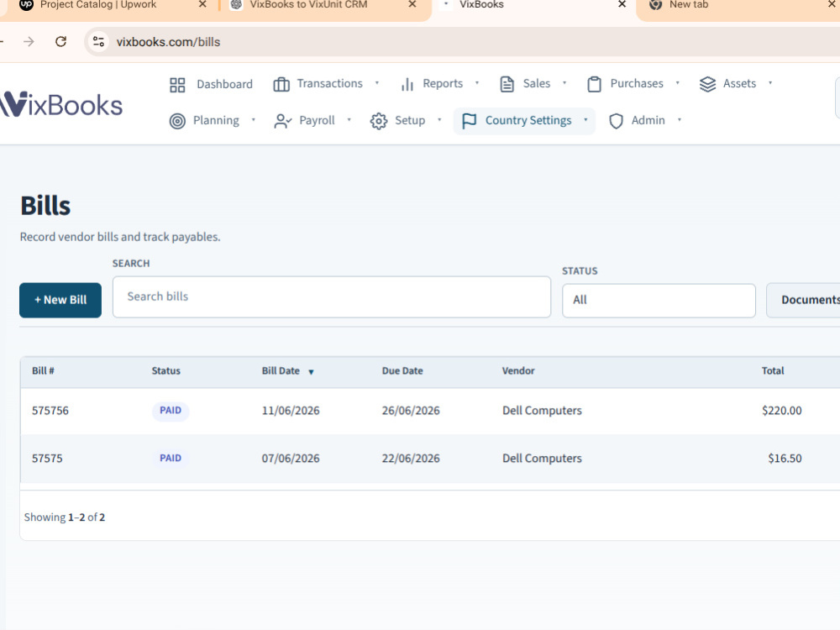This screenshot has width=840, height=630.
Task: Click the Sales document icon
Action: coord(507,84)
